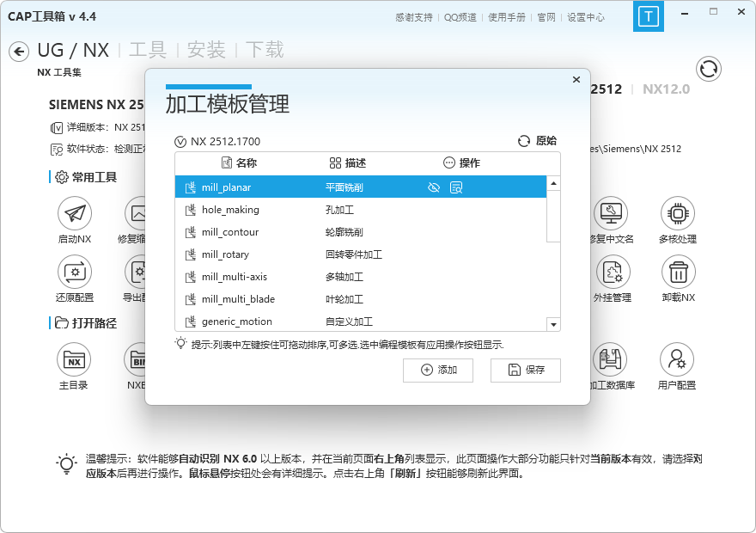Switch to the 下载 tab
The image size is (756, 533).
264,50
